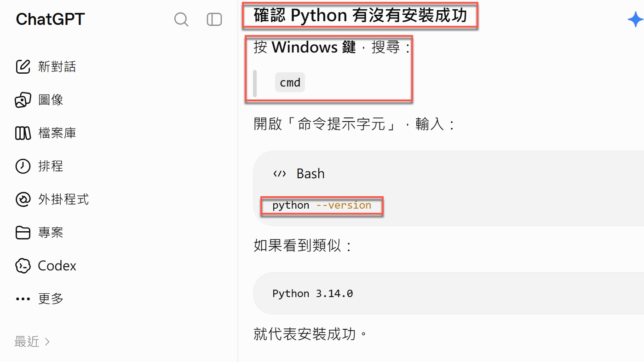Click the ChatGPT logo title

coord(50,19)
